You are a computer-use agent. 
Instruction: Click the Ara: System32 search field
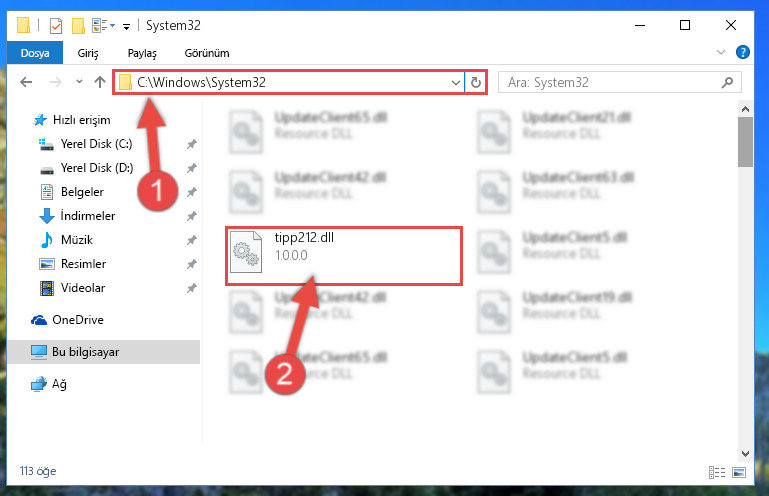tap(619, 82)
